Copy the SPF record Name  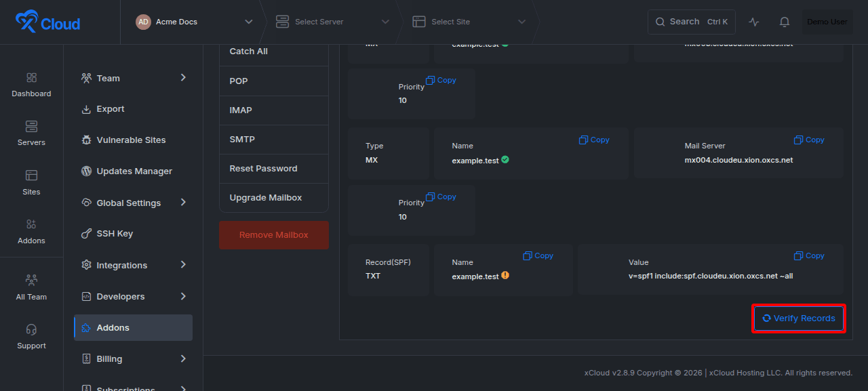[538, 255]
